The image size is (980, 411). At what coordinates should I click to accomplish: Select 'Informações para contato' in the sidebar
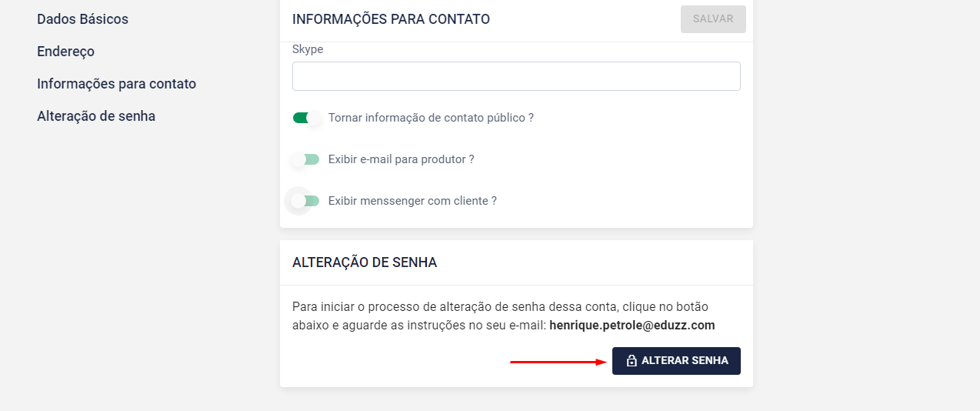[x=116, y=84]
